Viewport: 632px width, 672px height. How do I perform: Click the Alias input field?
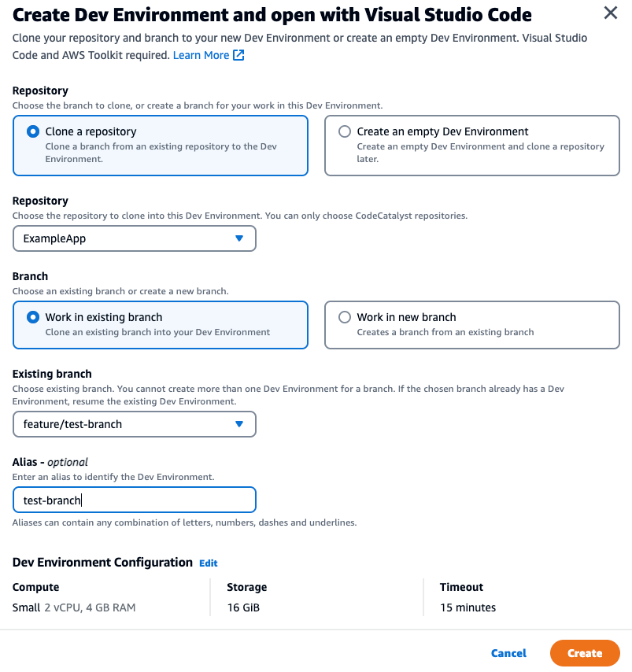[134, 500]
